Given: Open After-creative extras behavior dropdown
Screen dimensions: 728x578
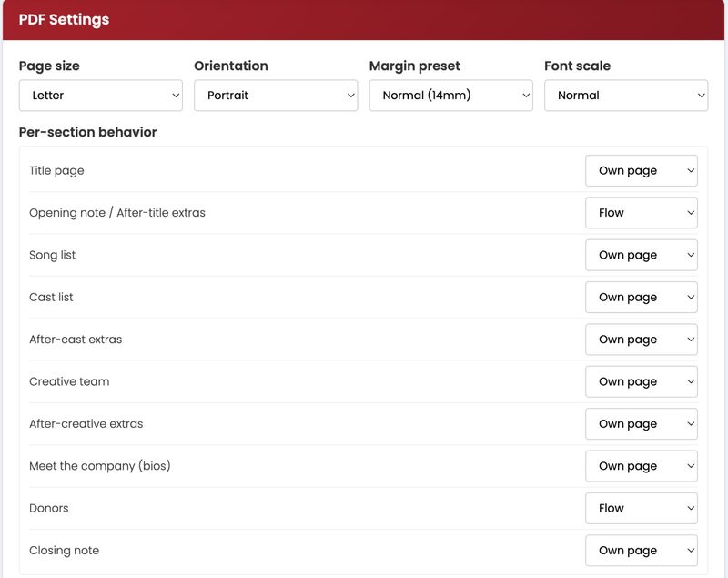Looking at the screenshot, I should click(x=642, y=424).
